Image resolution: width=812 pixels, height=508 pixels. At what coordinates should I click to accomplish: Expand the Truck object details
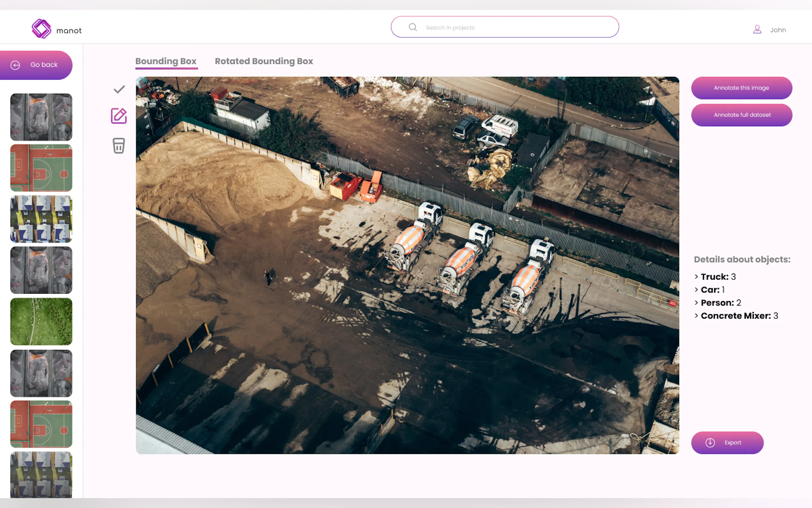tap(696, 276)
